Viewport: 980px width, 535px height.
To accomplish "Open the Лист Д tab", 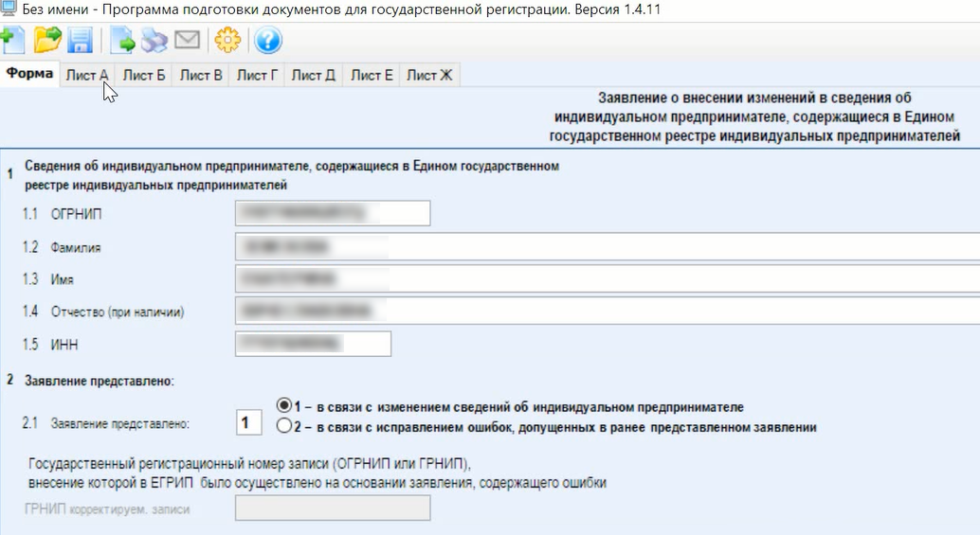I will pyautogui.click(x=313, y=75).
